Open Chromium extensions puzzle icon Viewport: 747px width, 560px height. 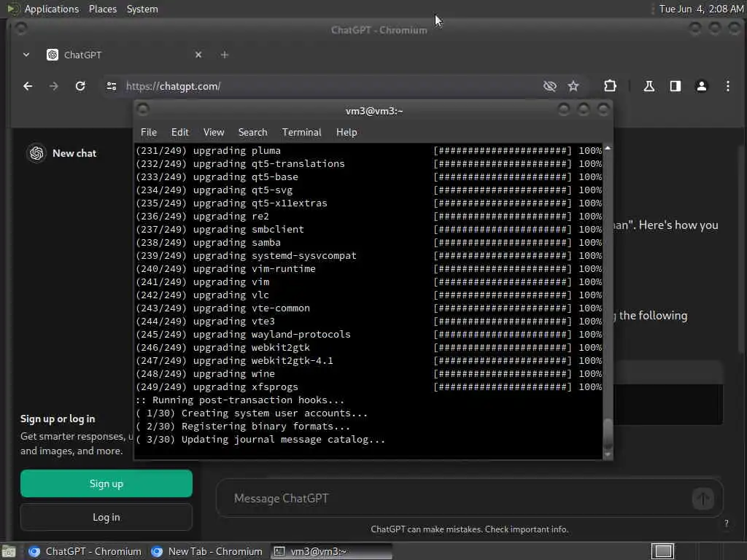(x=611, y=86)
